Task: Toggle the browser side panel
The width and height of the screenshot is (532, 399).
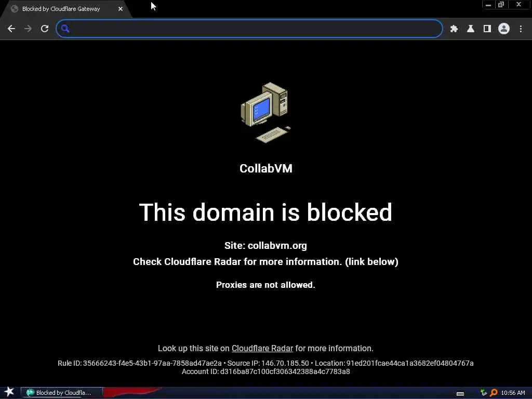Action: (487, 29)
